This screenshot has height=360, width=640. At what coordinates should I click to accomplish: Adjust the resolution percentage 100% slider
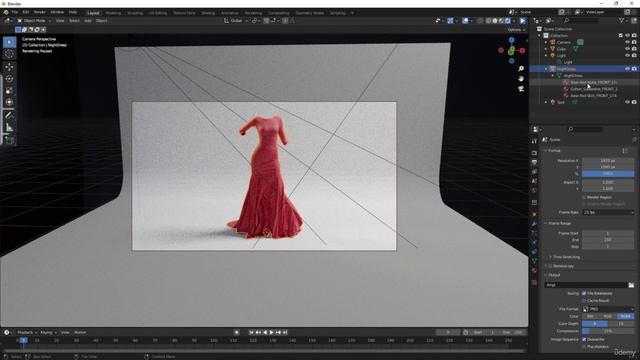pos(608,173)
